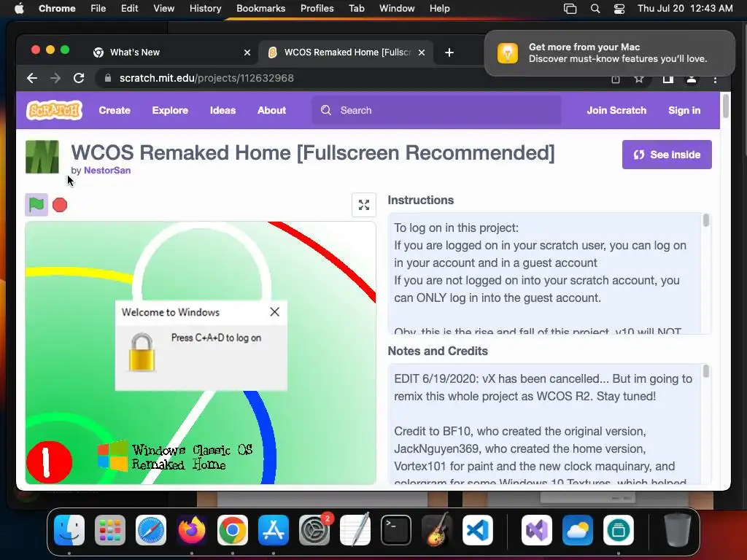Click the site lock icon in address bar

(x=108, y=78)
